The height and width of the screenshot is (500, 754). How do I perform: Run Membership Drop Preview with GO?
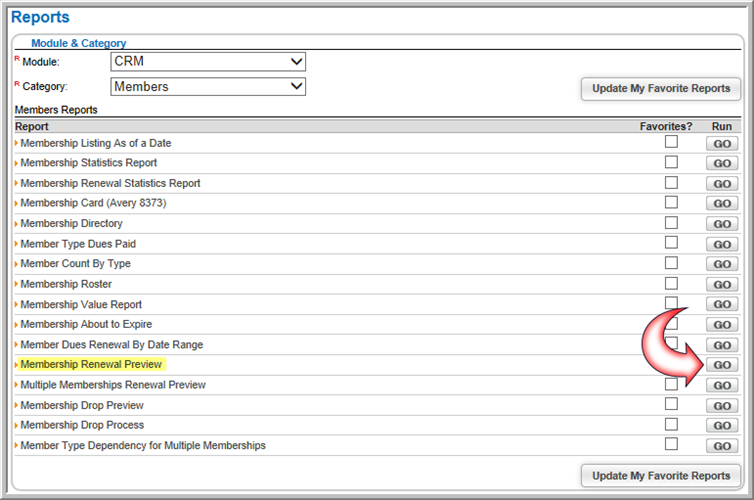click(x=722, y=406)
